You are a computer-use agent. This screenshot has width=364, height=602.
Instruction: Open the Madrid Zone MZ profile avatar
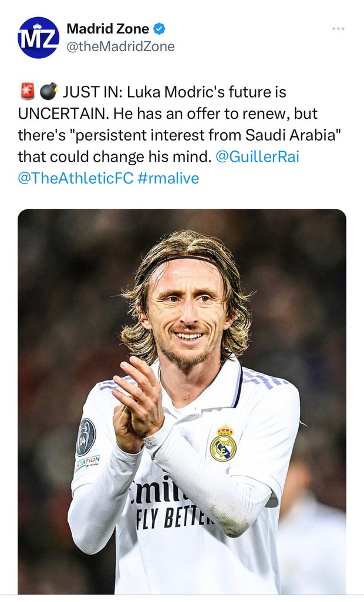(38, 38)
